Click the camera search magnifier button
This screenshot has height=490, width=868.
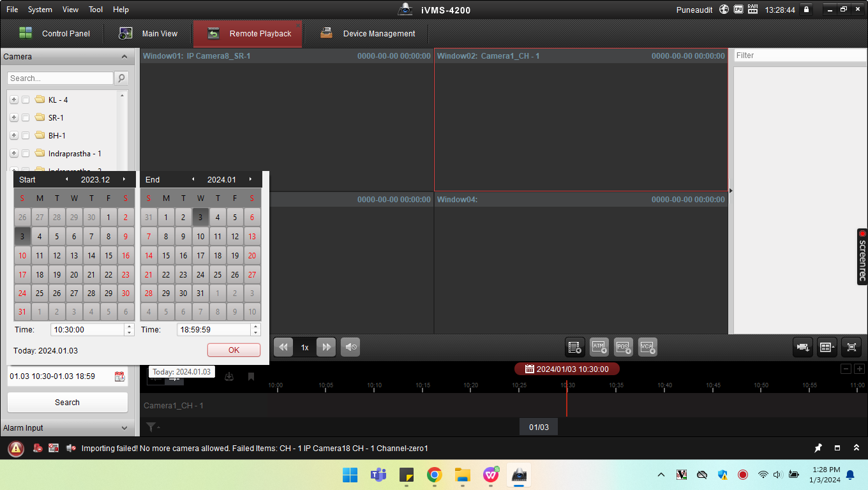click(121, 78)
